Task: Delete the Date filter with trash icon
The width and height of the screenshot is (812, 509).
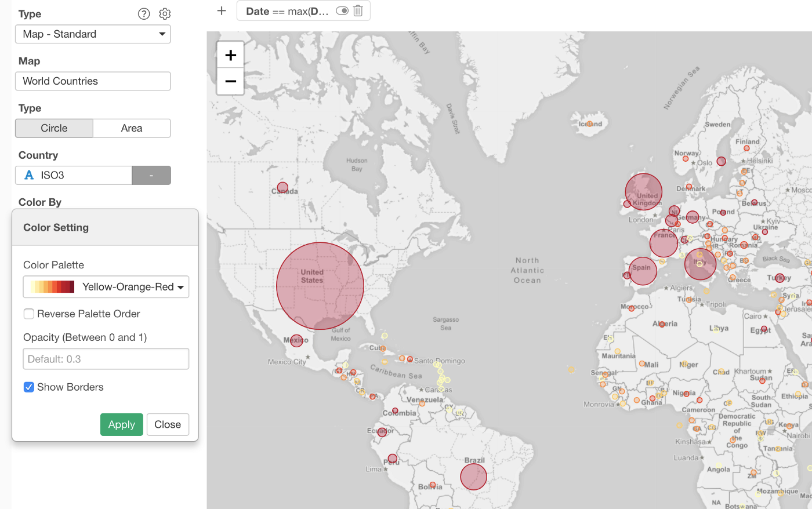Action: pyautogui.click(x=358, y=11)
